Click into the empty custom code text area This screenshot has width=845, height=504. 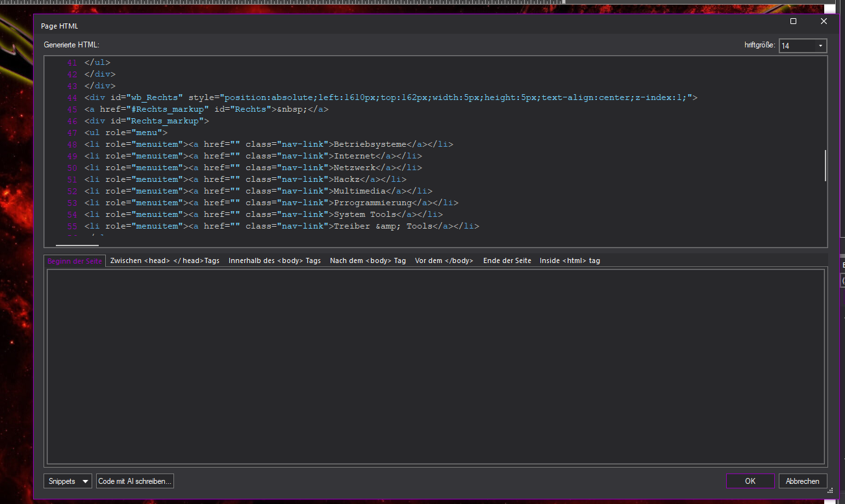pos(436,366)
